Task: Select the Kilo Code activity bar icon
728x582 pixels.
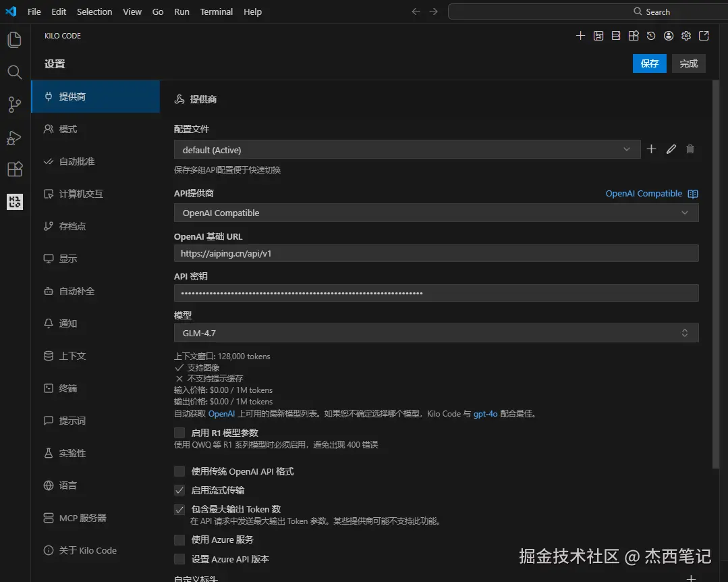Action: pos(14,202)
